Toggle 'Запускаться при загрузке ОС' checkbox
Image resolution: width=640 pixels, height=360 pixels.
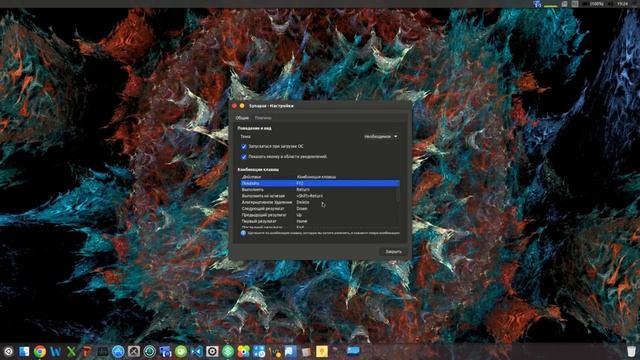tap(244, 147)
